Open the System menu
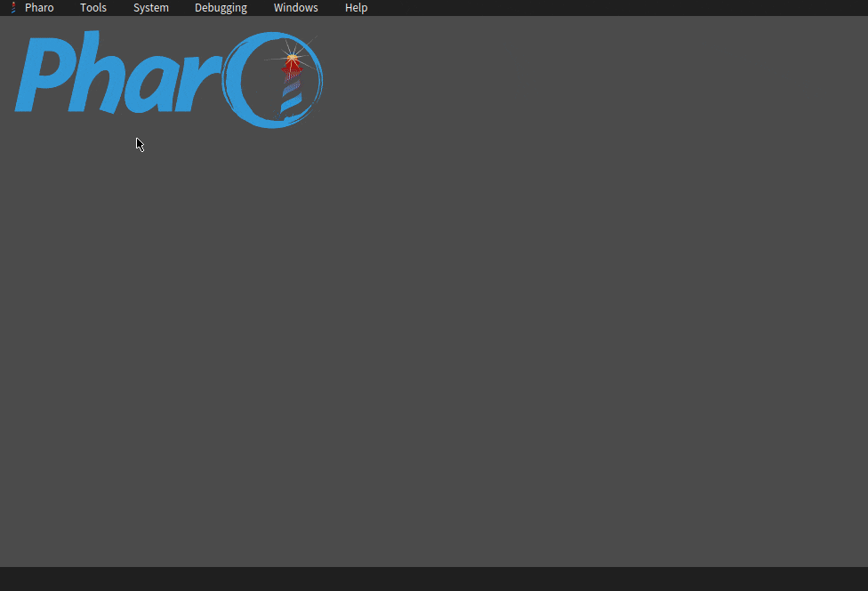868x591 pixels. point(150,8)
